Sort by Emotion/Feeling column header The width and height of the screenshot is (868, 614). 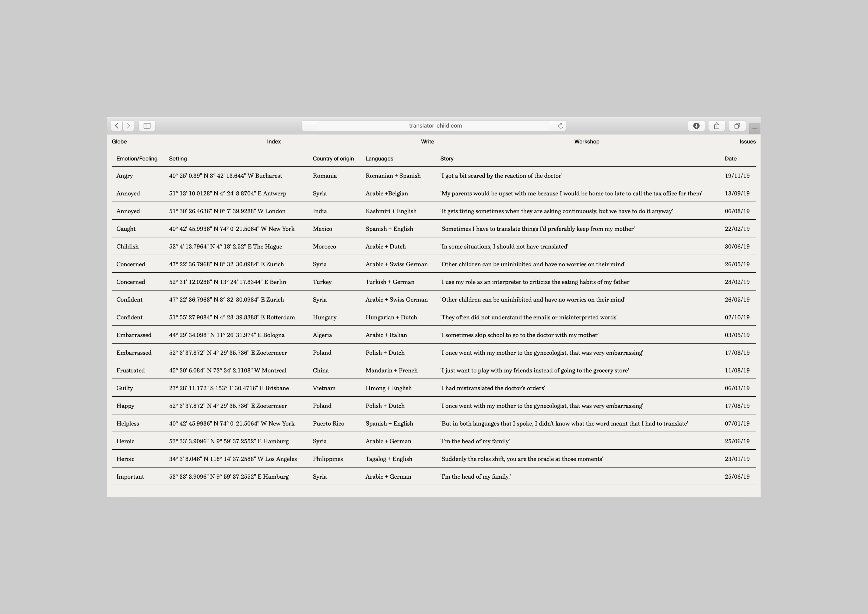[137, 158]
